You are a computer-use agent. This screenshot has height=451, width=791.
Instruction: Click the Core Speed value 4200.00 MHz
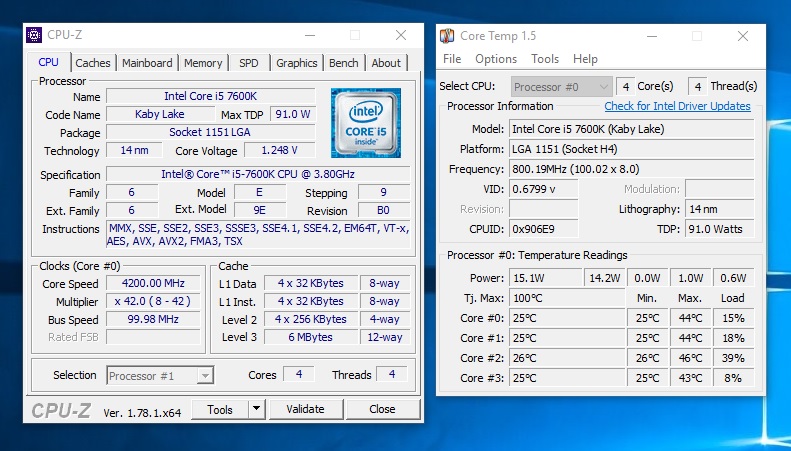pyautogui.click(x=153, y=283)
